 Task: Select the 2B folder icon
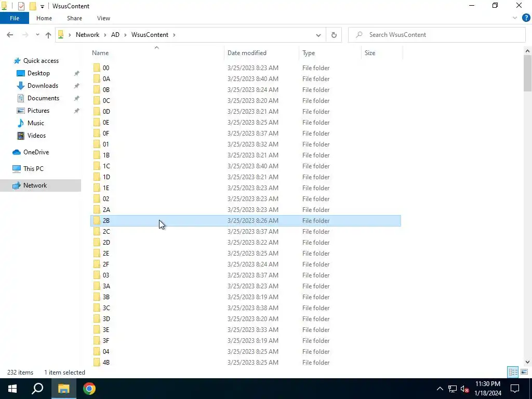(97, 220)
